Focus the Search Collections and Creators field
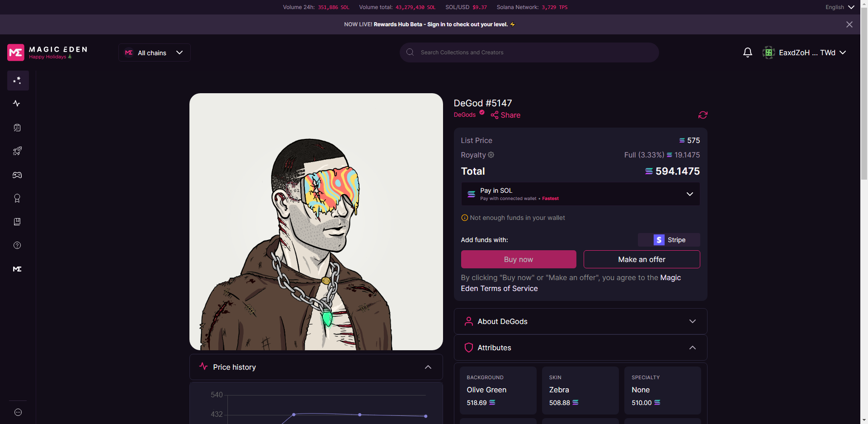The image size is (868, 424). (x=529, y=52)
